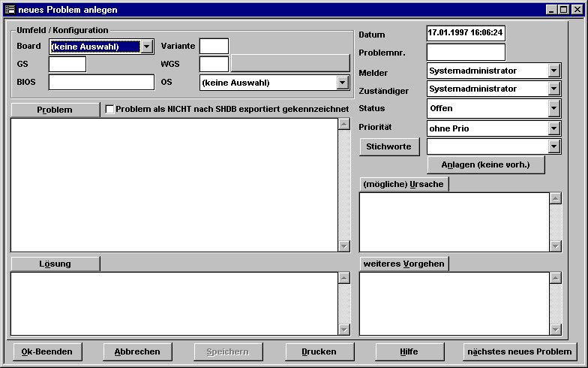Viewport: 588px width, 368px height.
Task: Enable 'Problem als NICHT nach SHDB exportiert' checkbox
Action: coord(110,110)
